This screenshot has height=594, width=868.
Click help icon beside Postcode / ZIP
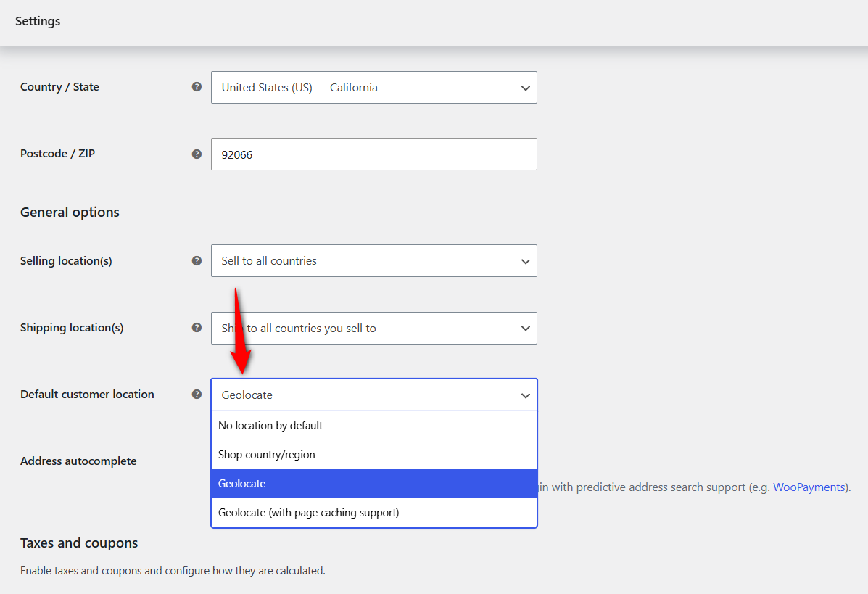[x=197, y=154]
